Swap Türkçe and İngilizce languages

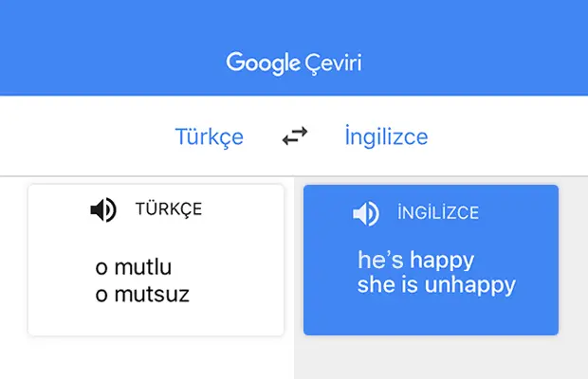(x=295, y=135)
